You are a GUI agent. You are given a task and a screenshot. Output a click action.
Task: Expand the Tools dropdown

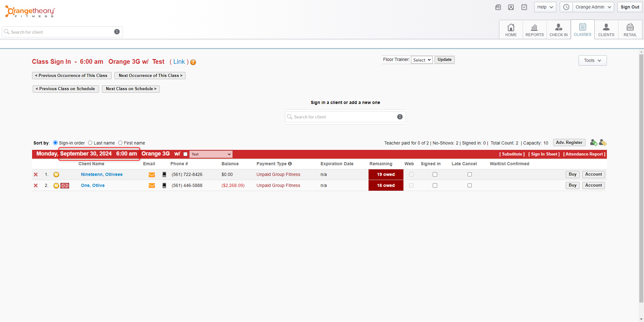[x=592, y=60]
